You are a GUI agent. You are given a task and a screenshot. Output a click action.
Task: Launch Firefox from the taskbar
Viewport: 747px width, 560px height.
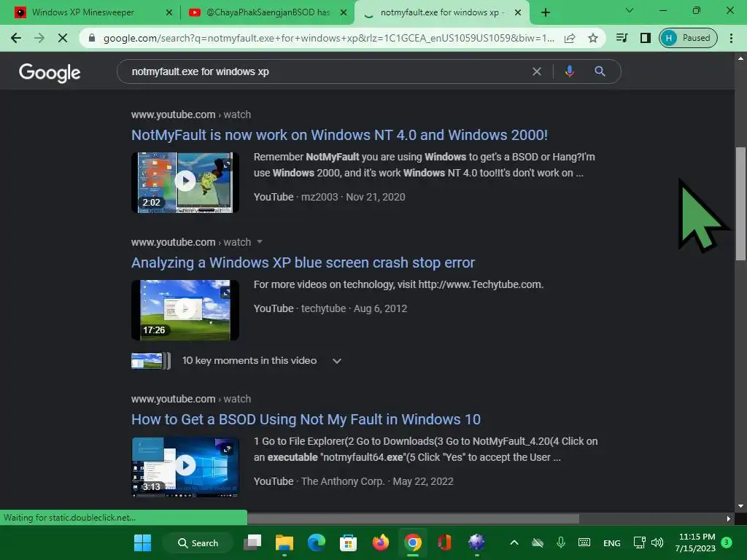[380, 542]
